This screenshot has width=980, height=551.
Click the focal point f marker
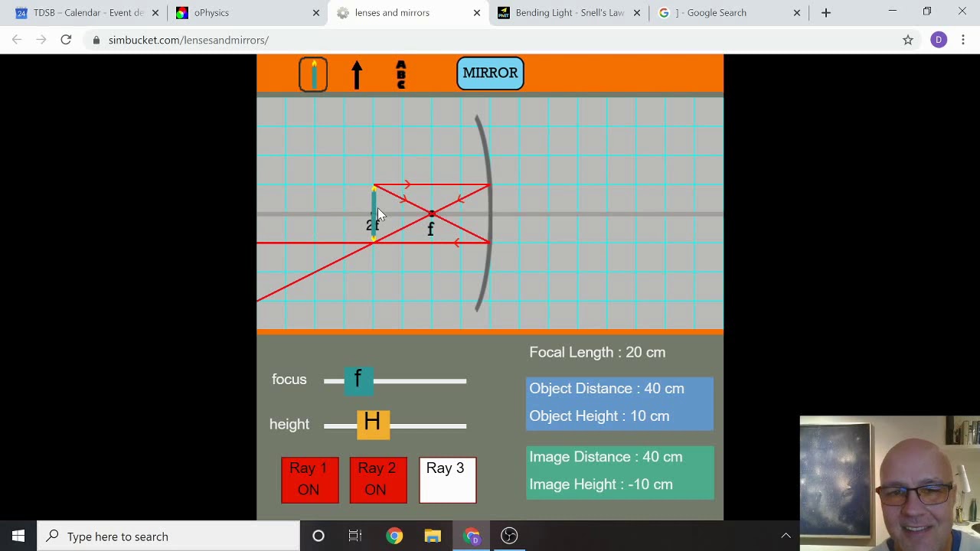click(432, 214)
